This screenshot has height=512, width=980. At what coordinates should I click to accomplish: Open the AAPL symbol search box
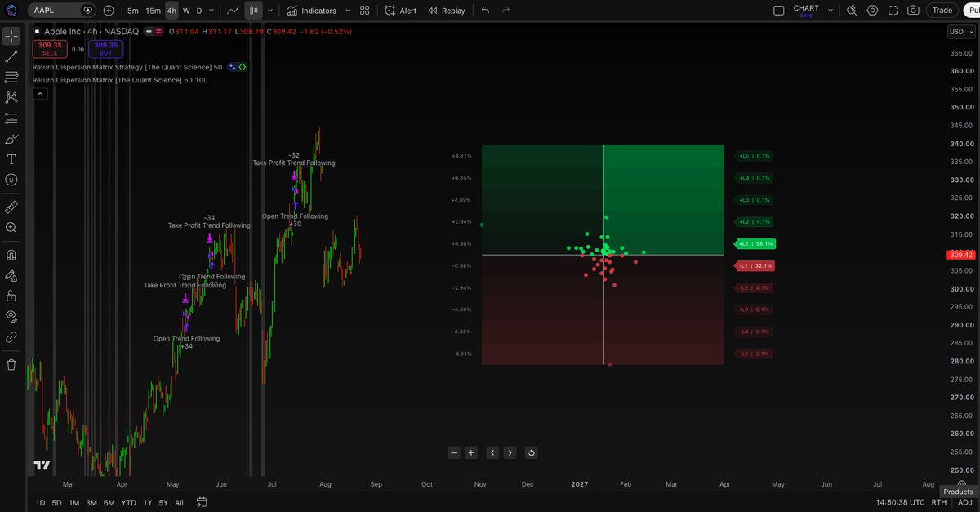[x=62, y=11]
